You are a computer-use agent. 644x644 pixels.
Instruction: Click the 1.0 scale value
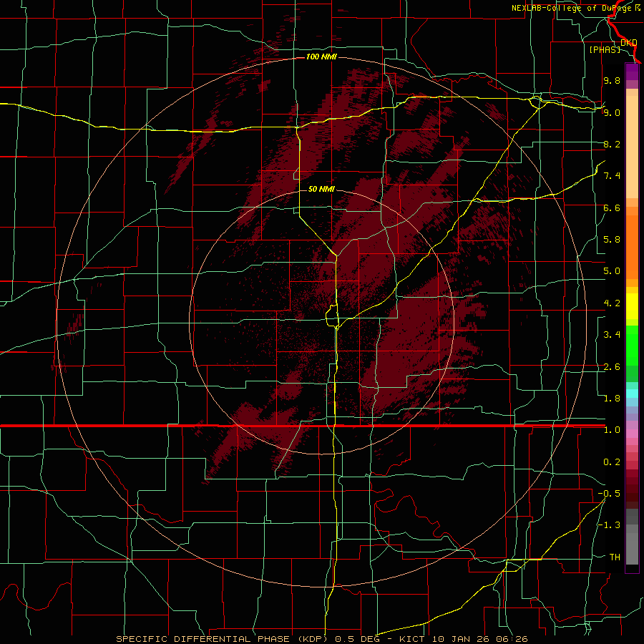612,430
